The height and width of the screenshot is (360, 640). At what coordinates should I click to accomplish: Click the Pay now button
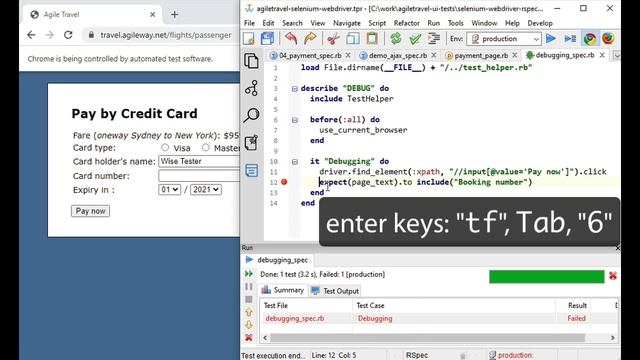tap(90, 211)
